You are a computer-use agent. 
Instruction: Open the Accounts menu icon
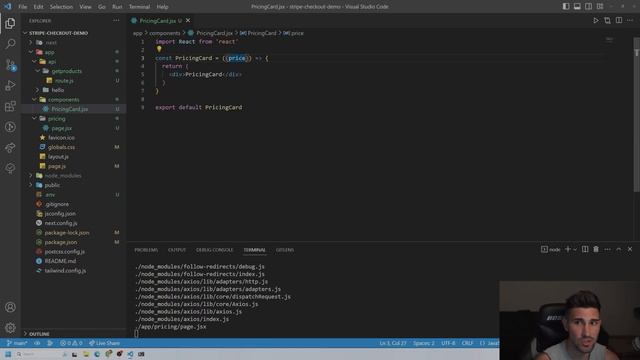(10, 307)
